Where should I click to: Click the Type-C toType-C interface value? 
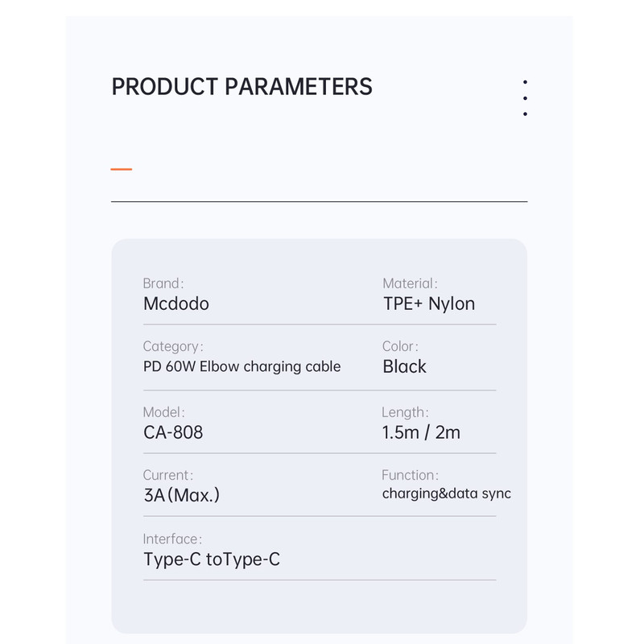coord(212,559)
